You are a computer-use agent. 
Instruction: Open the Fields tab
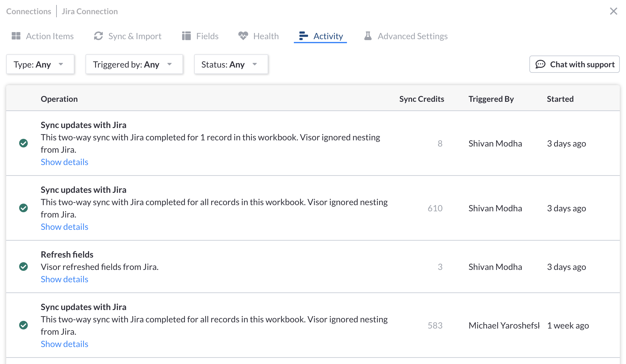(x=200, y=36)
